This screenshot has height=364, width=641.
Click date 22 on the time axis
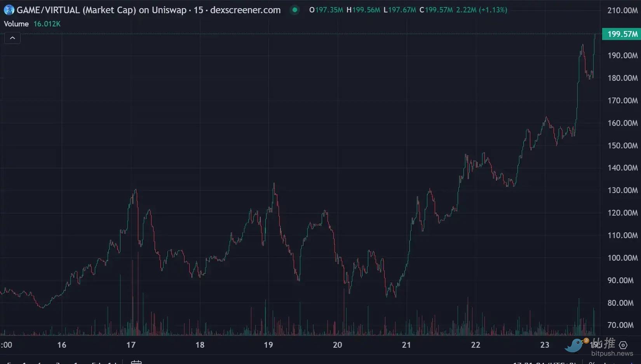tap(476, 345)
